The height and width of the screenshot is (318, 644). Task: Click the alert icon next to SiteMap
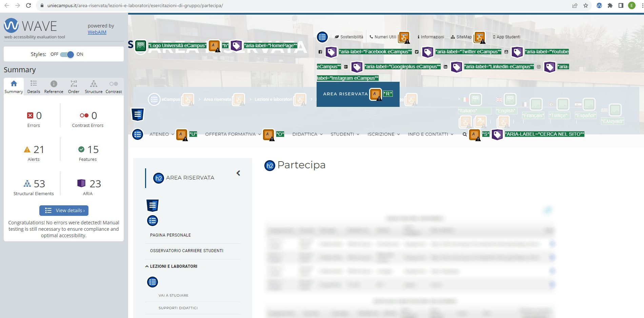480,38
